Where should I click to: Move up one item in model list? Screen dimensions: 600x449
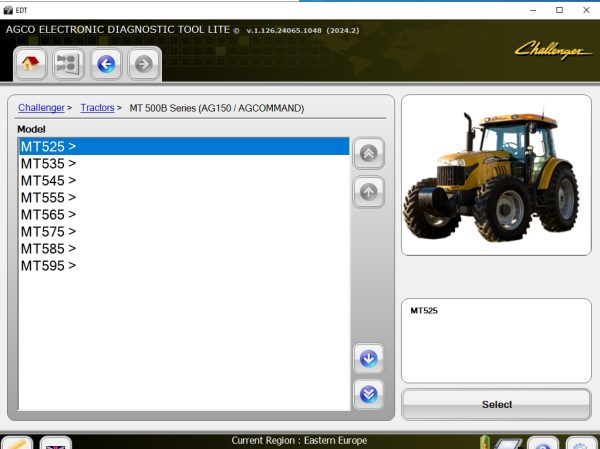click(x=368, y=192)
